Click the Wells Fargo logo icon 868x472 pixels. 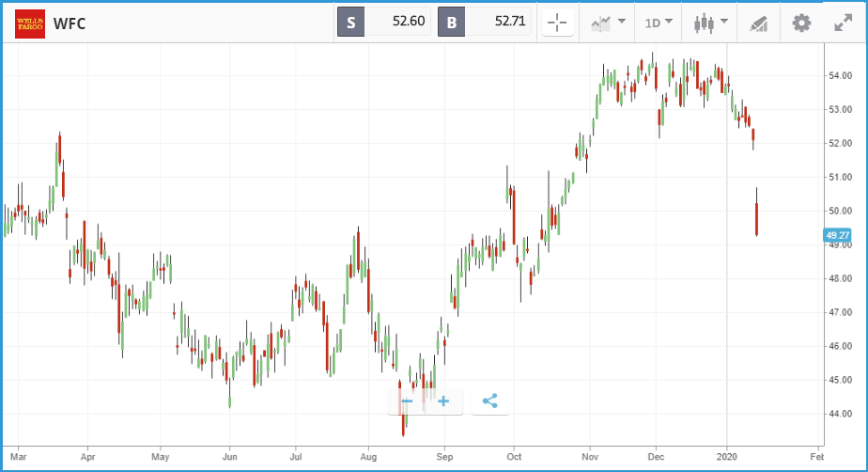[x=30, y=24]
